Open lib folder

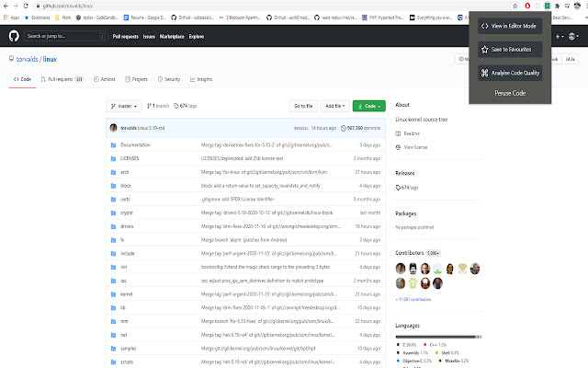coord(122,307)
